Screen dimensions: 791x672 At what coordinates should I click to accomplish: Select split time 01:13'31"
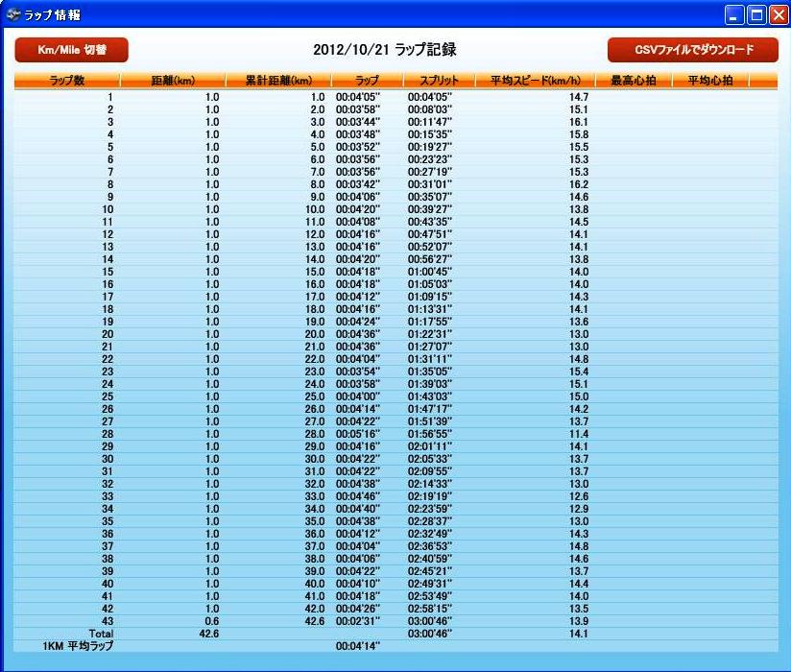pos(430,309)
